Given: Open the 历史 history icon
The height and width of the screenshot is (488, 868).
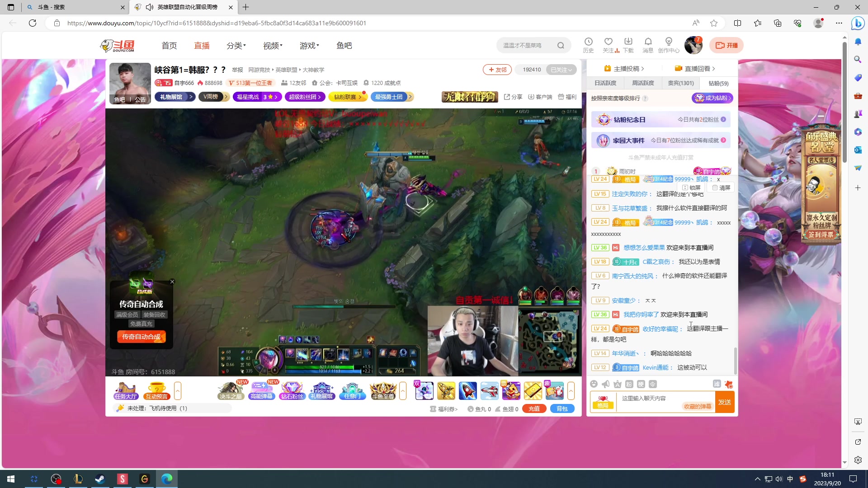Looking at the screenshot, I should pos(588,45).
